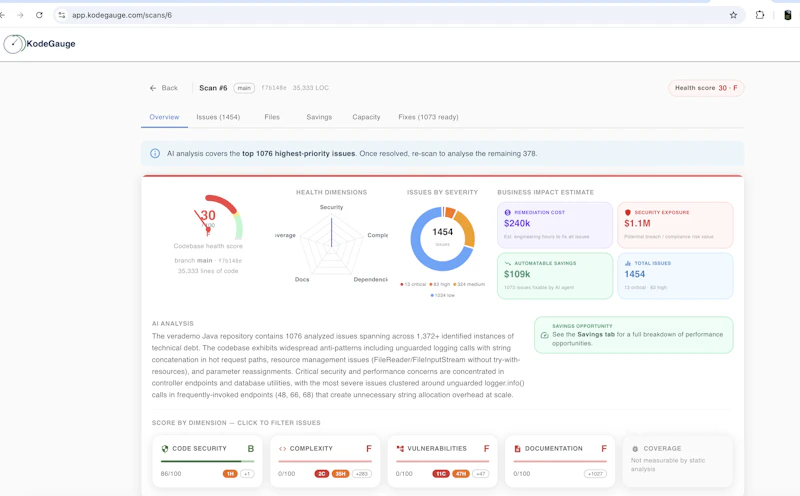
Task: Select the Overview tab
Action: (164, 117)
